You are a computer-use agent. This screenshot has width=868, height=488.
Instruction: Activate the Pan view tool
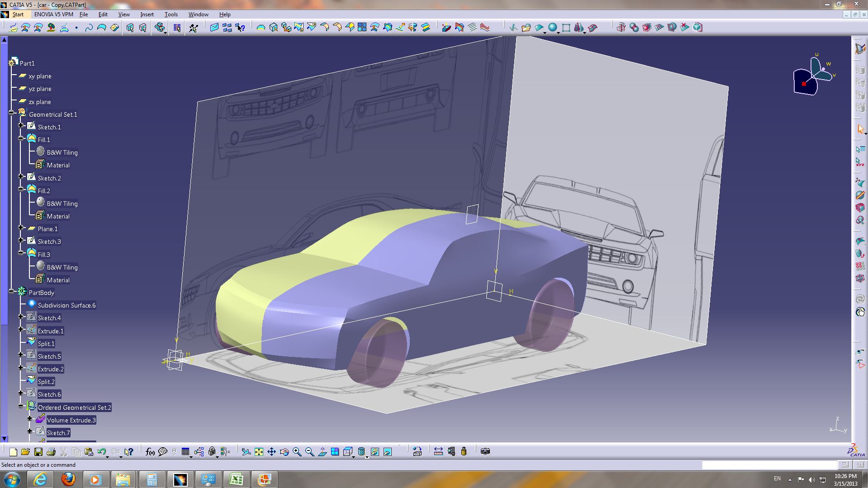coord(271,451)
